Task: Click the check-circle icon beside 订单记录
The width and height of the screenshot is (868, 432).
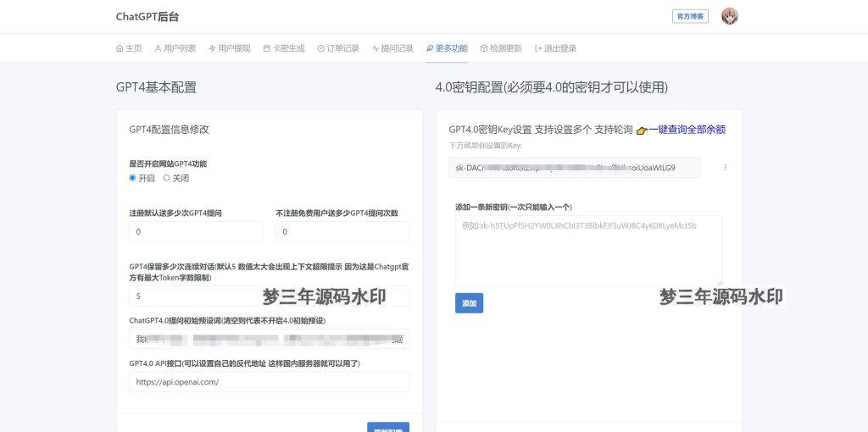Action: (320, 48)
